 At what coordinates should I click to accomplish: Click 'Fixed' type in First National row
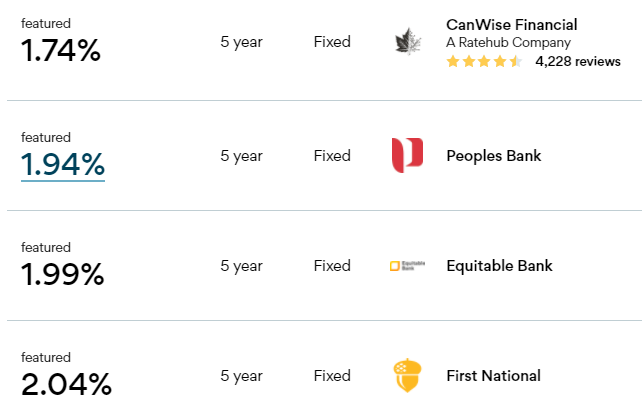coord(332,376)
